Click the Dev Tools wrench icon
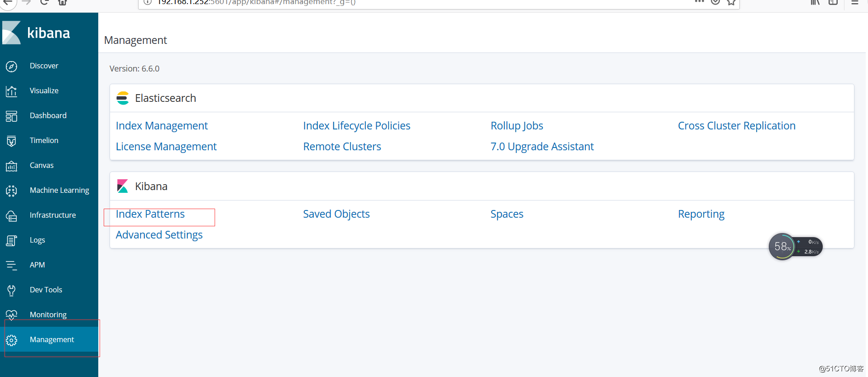This screenshot has width=868, height=377. (x=11, y=290)
